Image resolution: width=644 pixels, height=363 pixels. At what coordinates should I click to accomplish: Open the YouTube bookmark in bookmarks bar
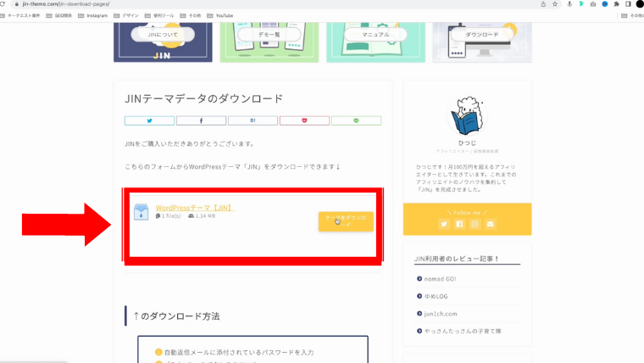[x=224, y=15]
